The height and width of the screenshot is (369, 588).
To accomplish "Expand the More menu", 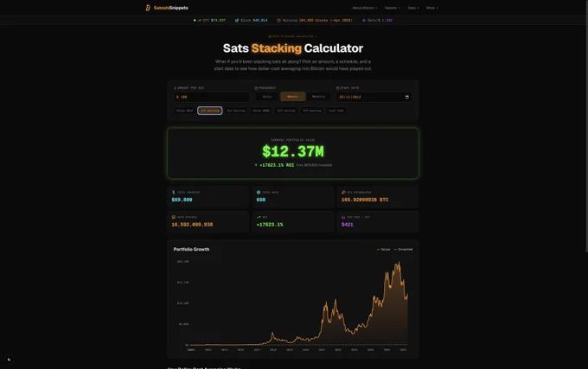I will click(x=432, y=8).
